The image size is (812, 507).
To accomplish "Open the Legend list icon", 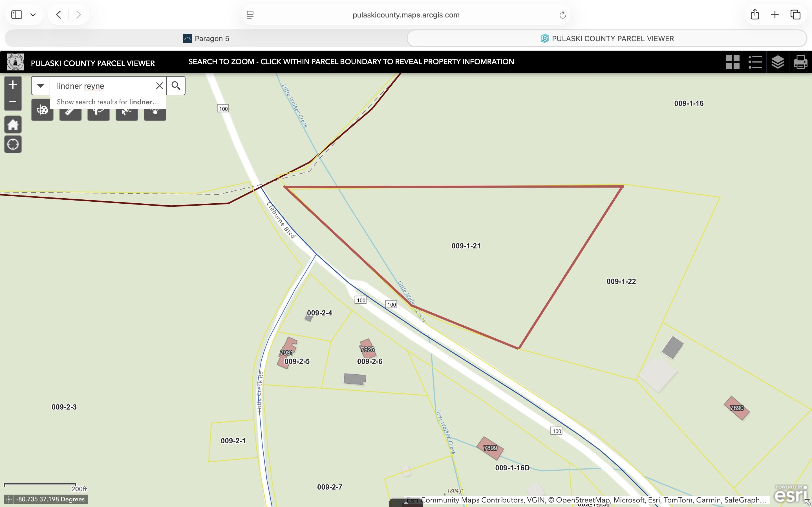I will [x=755, y=62].
